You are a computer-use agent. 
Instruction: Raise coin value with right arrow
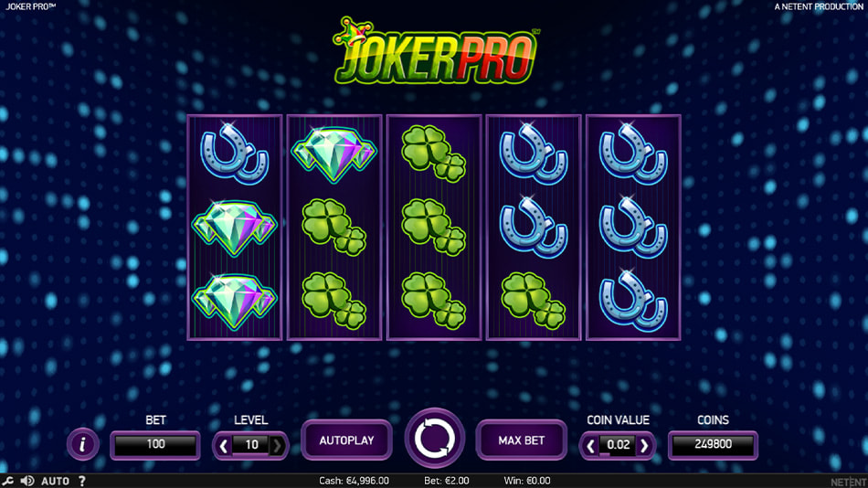click(x=644, y=445)
